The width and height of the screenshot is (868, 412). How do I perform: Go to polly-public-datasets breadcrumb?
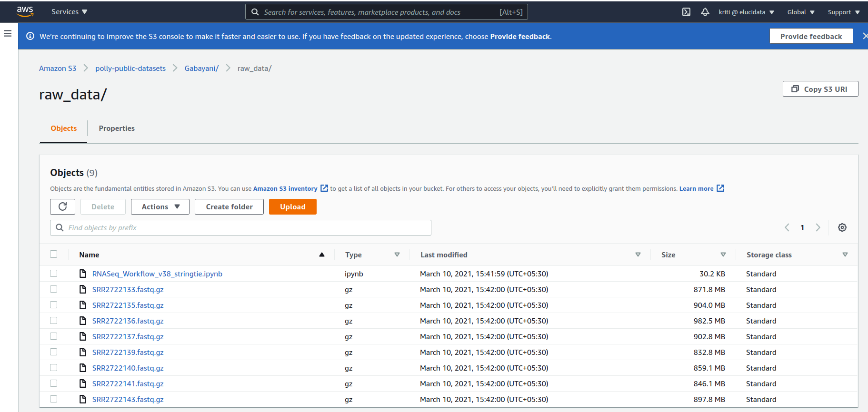click(x=130, y=69)
